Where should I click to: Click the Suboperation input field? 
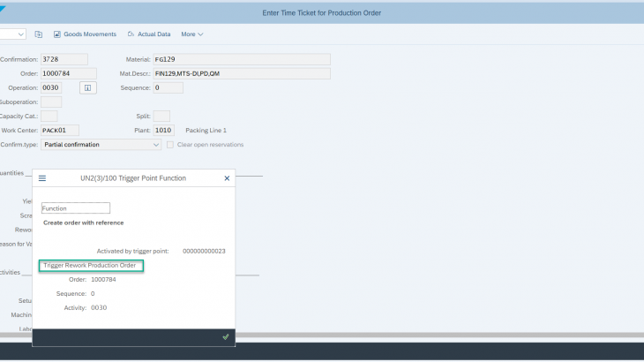51,102
